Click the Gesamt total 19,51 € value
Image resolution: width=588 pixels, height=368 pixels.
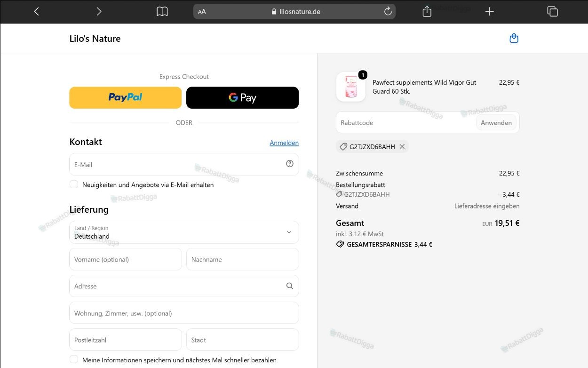507,223
